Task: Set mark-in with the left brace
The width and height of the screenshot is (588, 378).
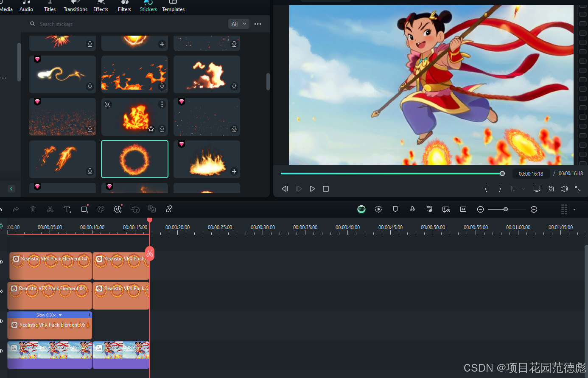Action: click(x=486, y=189)
